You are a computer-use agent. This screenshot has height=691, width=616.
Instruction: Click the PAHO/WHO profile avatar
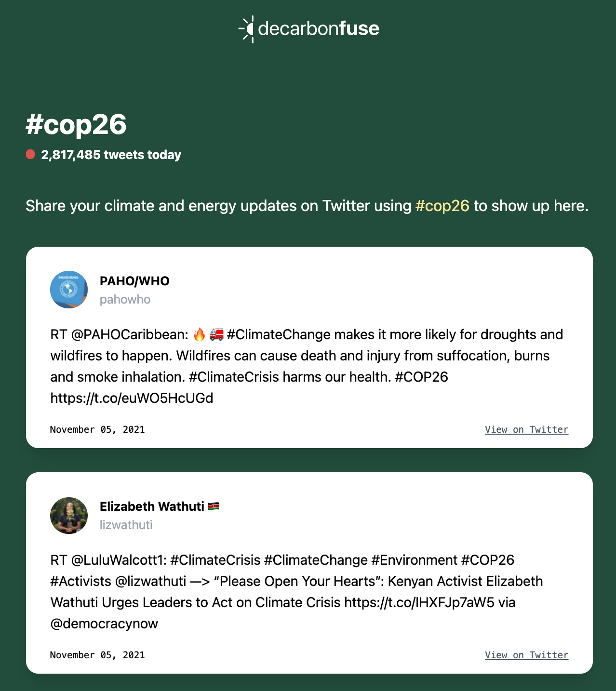[69, 290]
